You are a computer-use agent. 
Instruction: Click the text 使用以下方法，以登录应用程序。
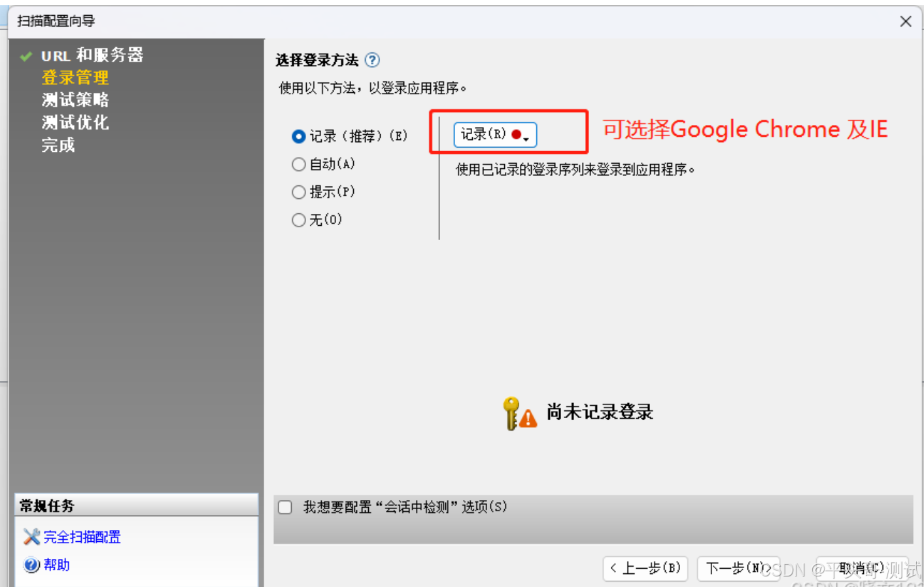point(373,88)
